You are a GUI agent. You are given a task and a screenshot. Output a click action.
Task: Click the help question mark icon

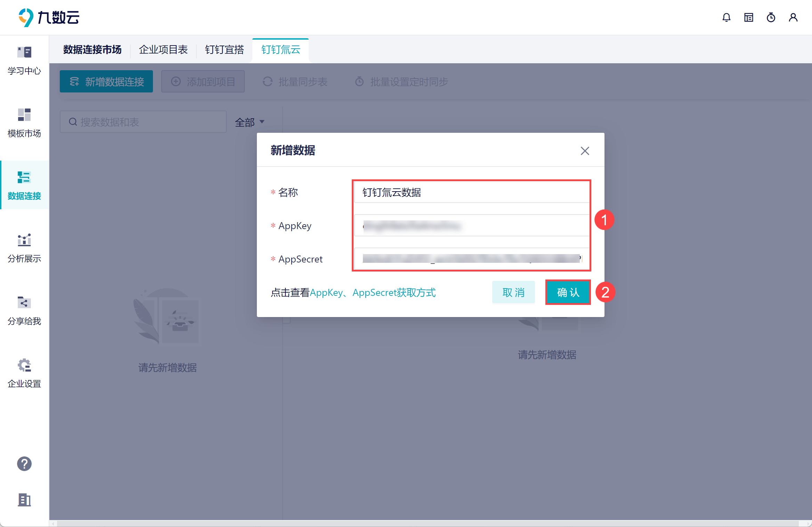(24, 464)
